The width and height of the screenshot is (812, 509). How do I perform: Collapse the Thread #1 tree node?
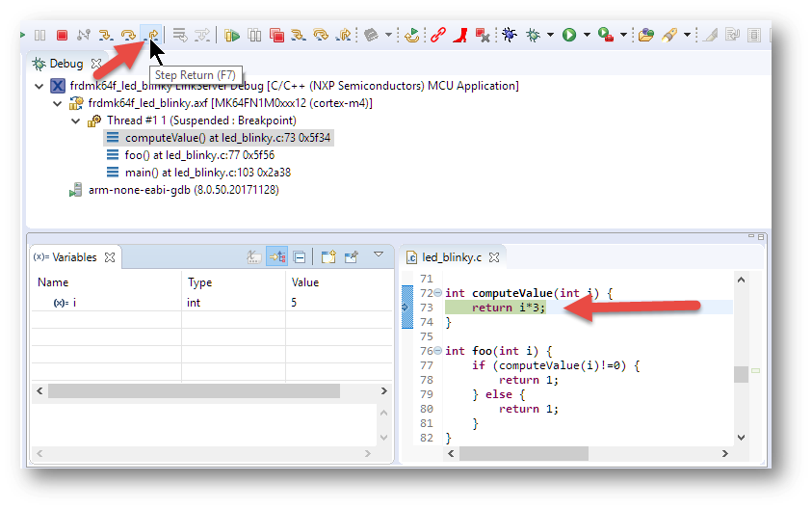pos(76,121)
